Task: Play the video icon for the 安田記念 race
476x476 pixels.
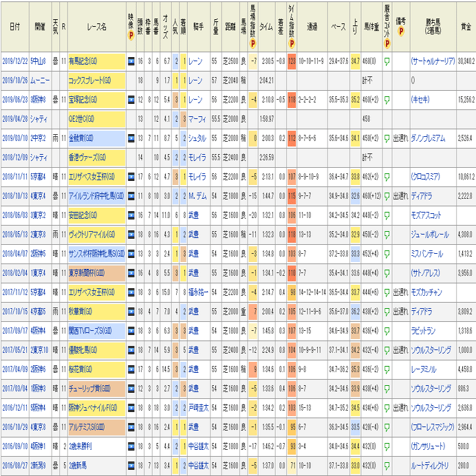Action: (131, 215)
